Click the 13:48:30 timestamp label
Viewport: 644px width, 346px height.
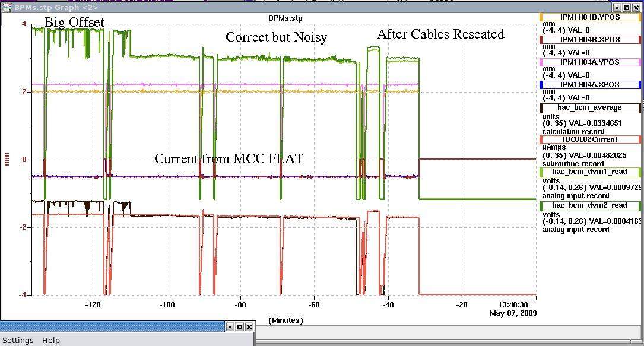[x=513, y=305]
